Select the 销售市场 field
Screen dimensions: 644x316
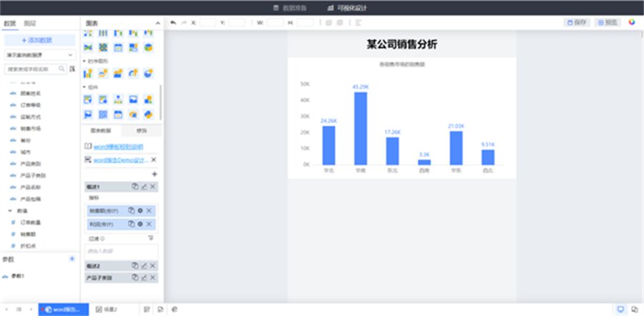[x=31, y=129]
